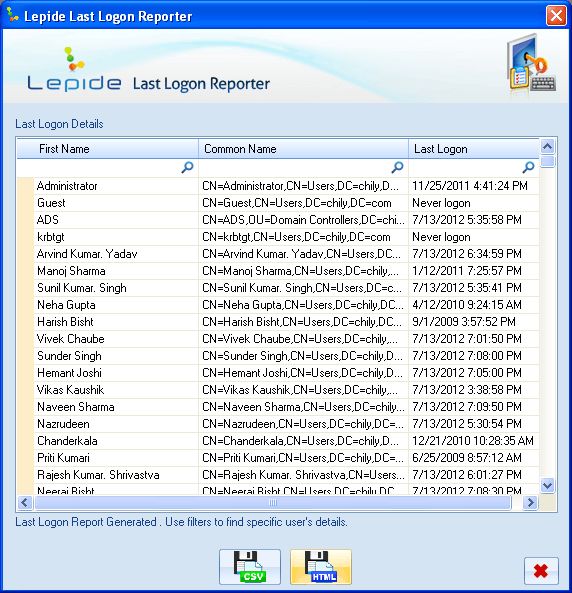Click 7/13/2012 5:35:58 PM logon cell

(474, 220)
